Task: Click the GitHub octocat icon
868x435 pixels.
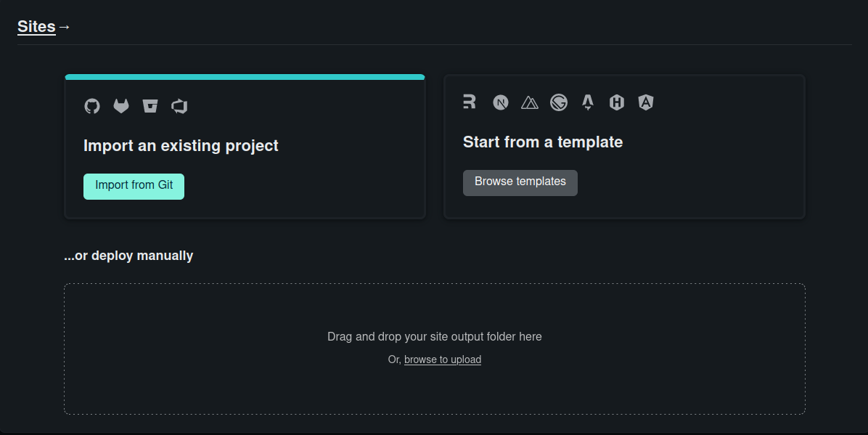Action: pyautogui.click(x=92, y=106)
